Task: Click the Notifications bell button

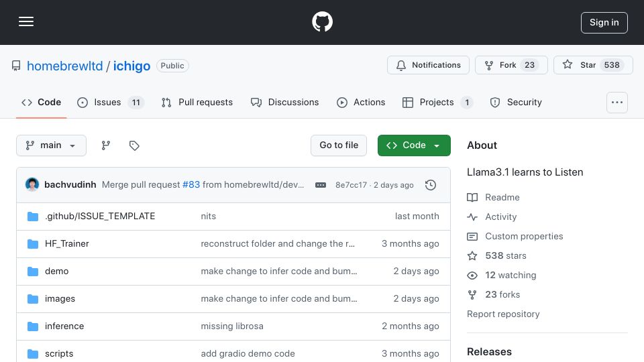Action: (x=428, y=65)
